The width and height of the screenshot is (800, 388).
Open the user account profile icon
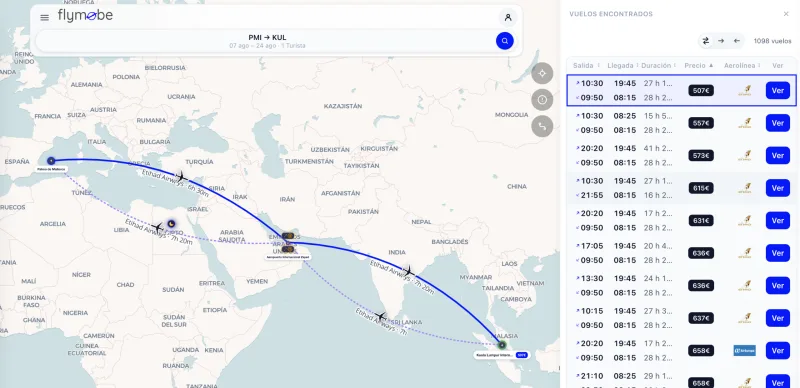pos(508,17)
